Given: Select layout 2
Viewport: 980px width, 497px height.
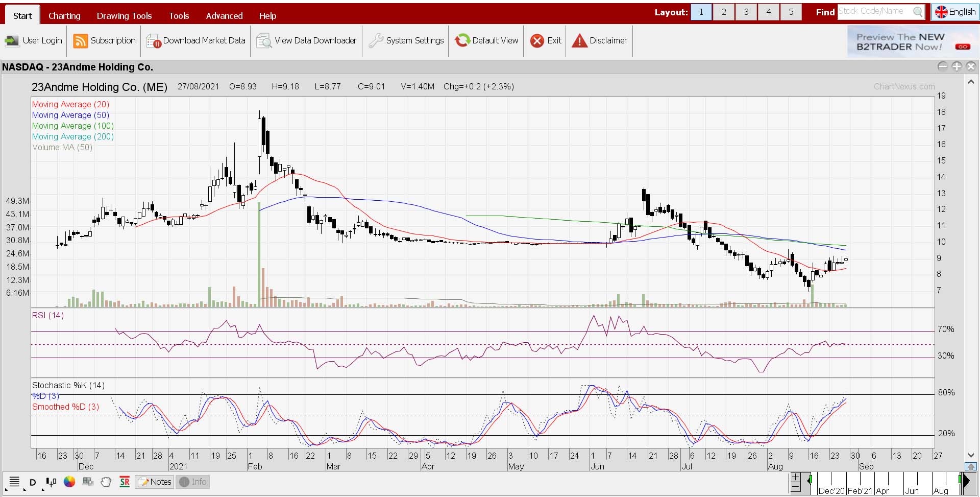Looking at the screenshot, I should pos(724,12).
